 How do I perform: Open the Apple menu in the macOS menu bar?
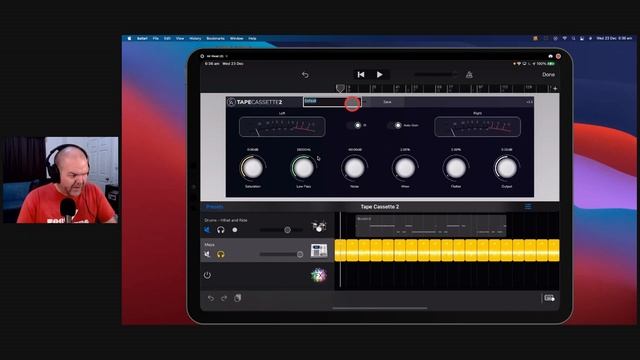129,38
